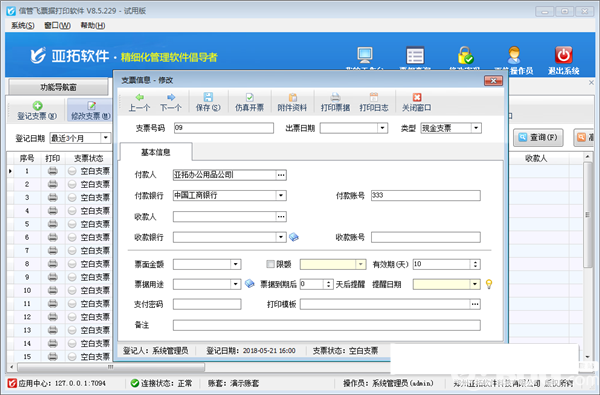Click the 查询(F) button
600x395 pixels.
pos(538,137)
